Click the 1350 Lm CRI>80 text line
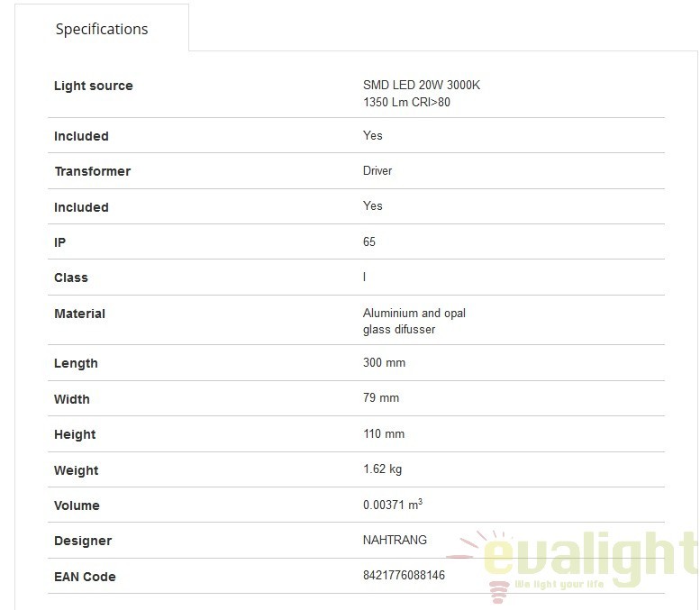The height and width of the screenshot is (610, 700). 406,102
